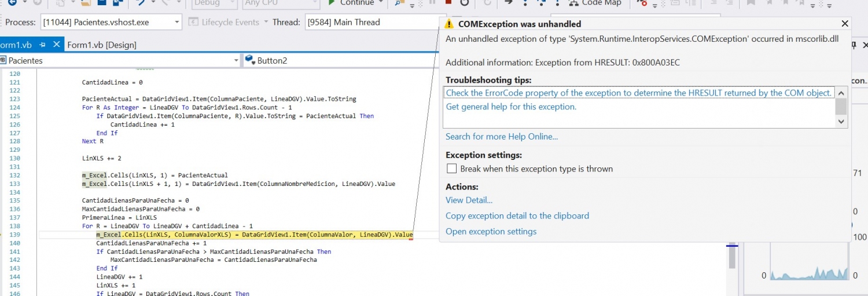Expand the Pacientes class dropdown
868x296 pixels.
236,60
